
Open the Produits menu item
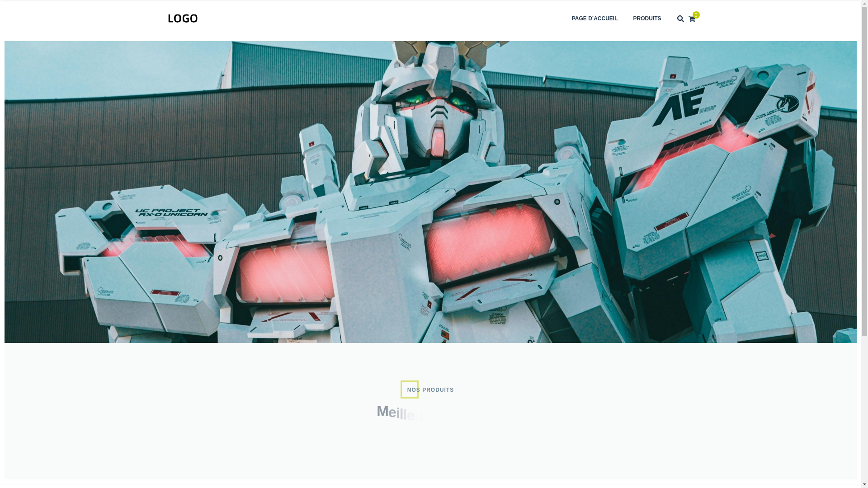647,19
